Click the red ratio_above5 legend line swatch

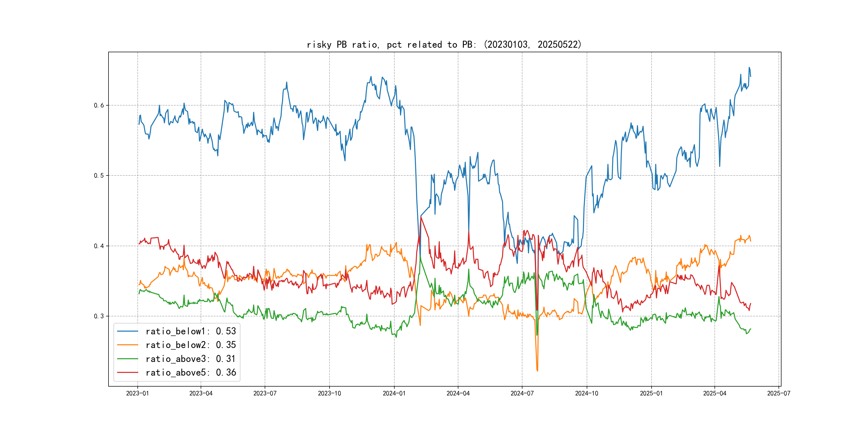click(x=127, y=372)
